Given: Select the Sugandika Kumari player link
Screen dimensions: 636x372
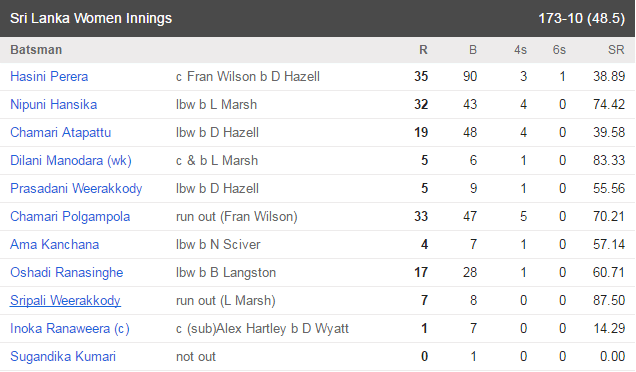Looking at the screenshot, I should 63,356.
